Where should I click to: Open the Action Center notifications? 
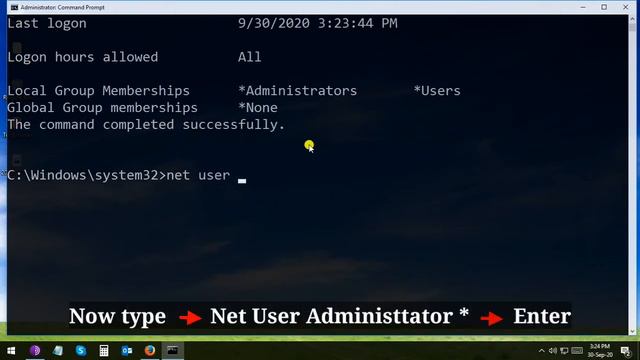pyautogui.click(x=625, y=351)
